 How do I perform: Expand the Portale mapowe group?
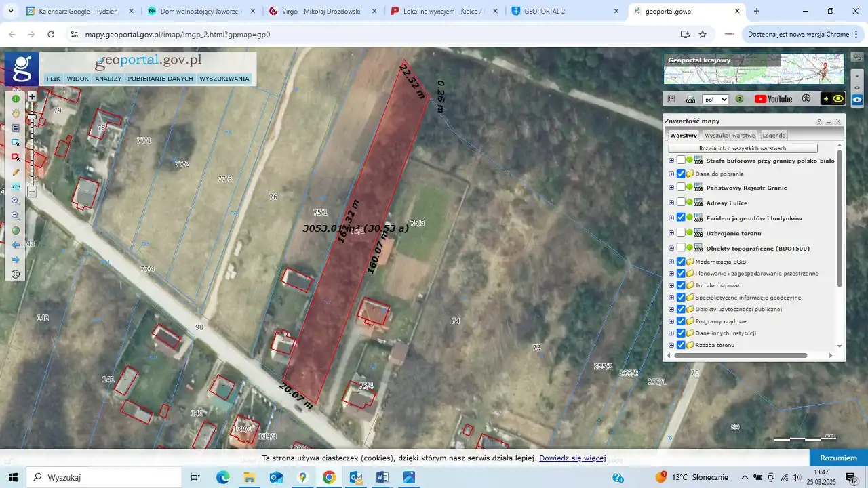[x=671, y=285]
